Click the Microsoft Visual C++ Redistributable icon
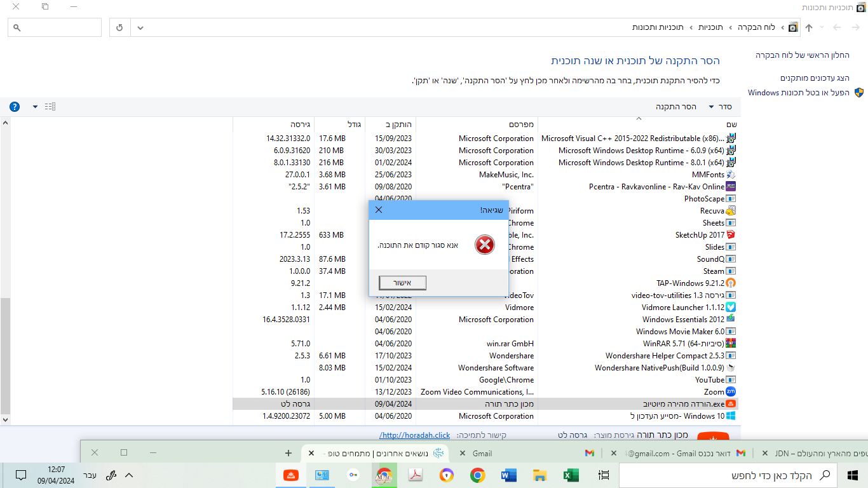Screen dimensions: 868x488 [731, 139]
